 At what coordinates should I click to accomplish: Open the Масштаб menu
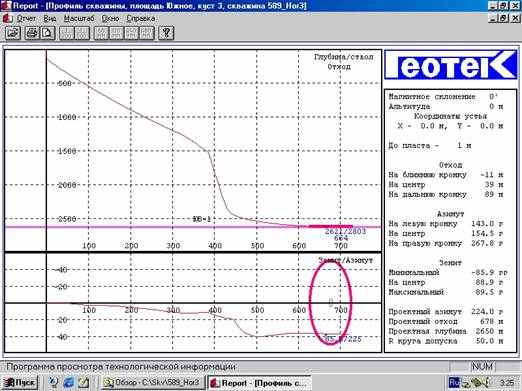79,18
